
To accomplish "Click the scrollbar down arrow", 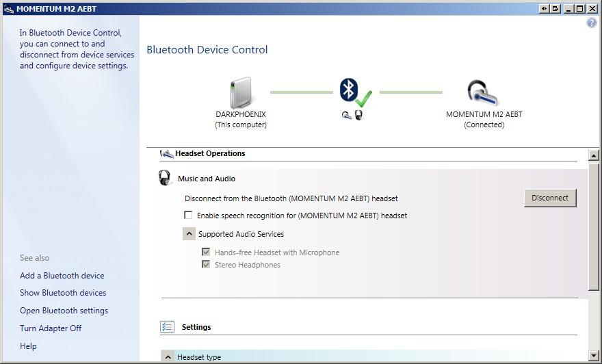I will pos(594,356).
